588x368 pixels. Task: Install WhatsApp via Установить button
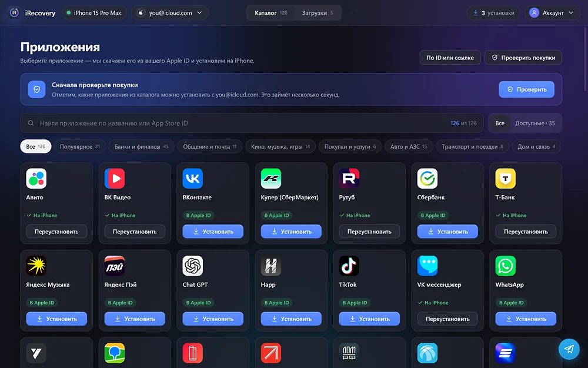coord(526,319)
